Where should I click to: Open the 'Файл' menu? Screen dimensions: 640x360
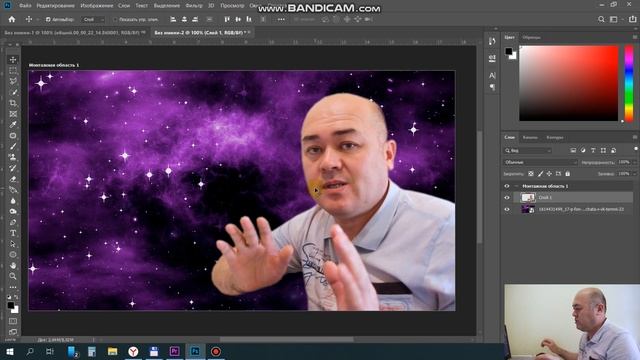[25, 6]
